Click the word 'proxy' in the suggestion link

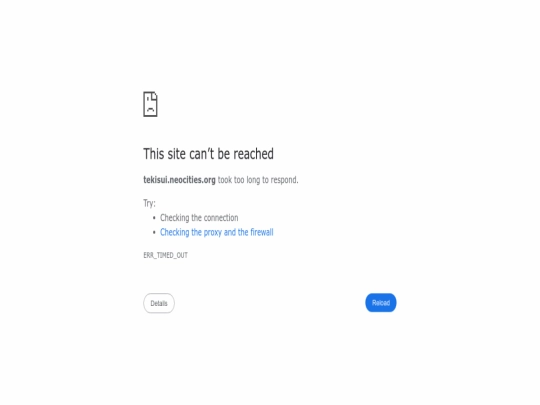tap(212, 233)
